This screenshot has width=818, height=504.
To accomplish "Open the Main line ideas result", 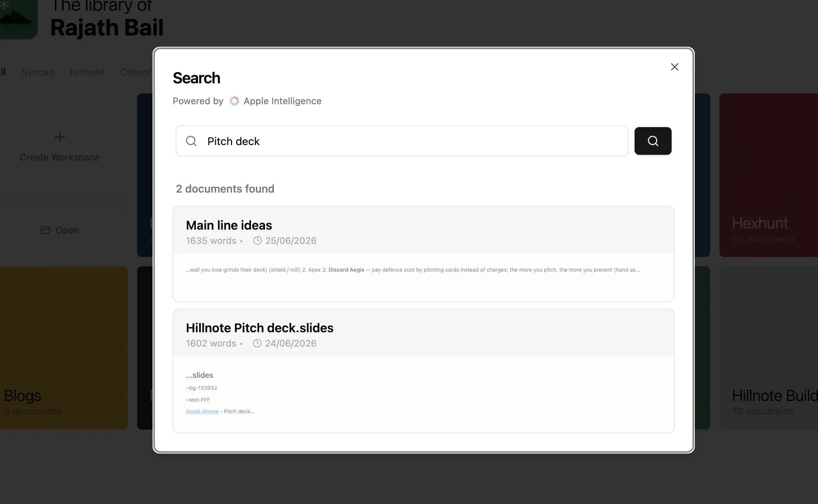I will (x=424, y=254).
